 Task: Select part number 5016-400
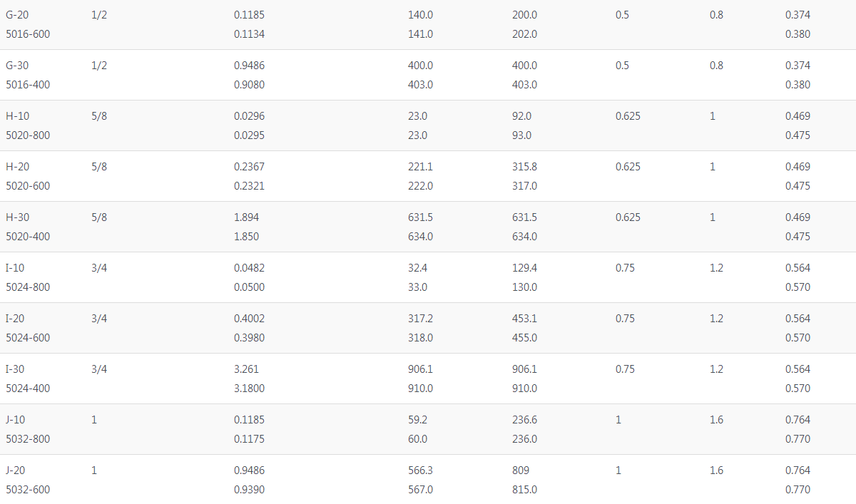click(28, 85)
